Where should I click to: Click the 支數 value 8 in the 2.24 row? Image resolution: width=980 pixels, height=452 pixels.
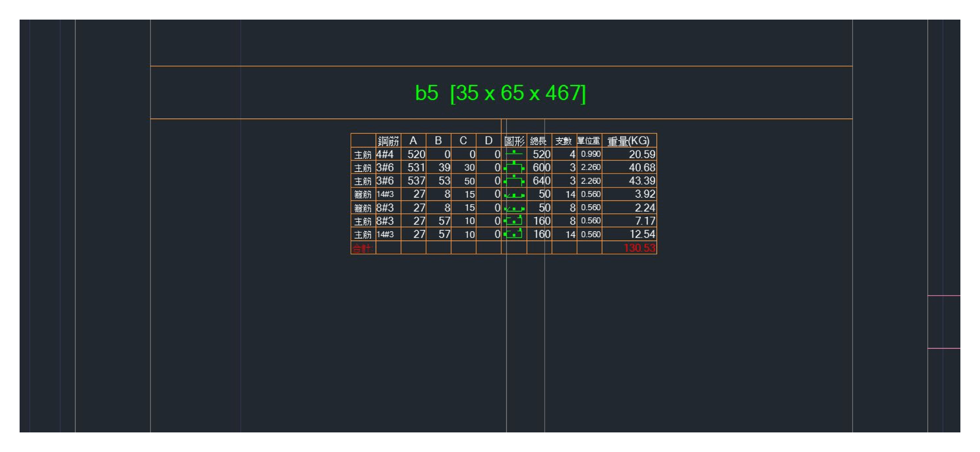coord(573,208)
